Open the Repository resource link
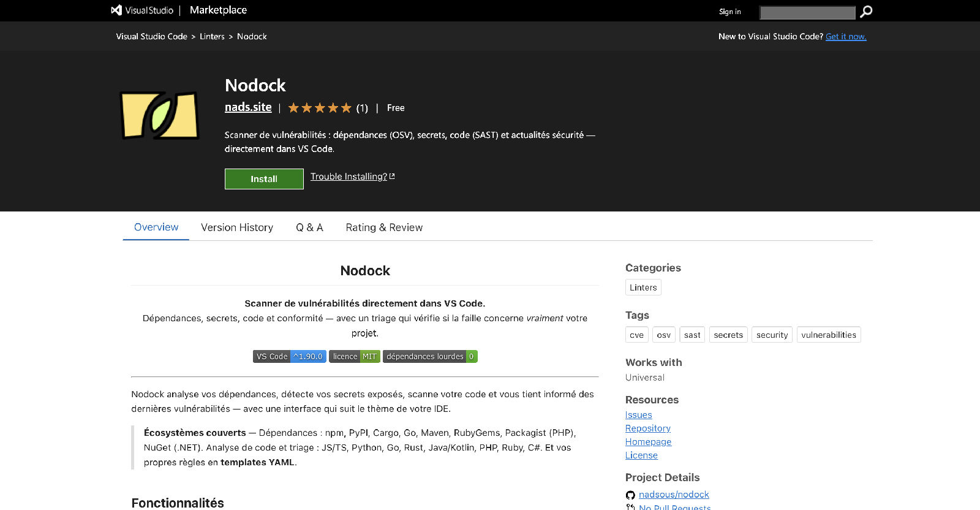980x510 pixels. coord(648,428)
